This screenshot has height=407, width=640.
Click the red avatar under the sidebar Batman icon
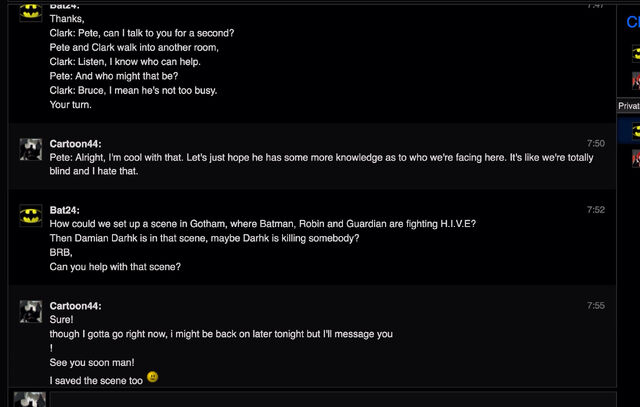click(x=636, y=80)
